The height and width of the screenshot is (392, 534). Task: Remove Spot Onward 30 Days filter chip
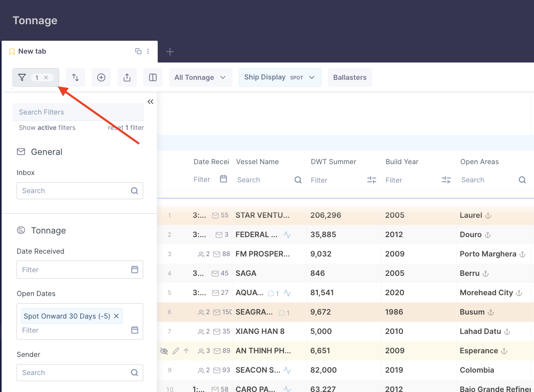click(x=117, y=316)
